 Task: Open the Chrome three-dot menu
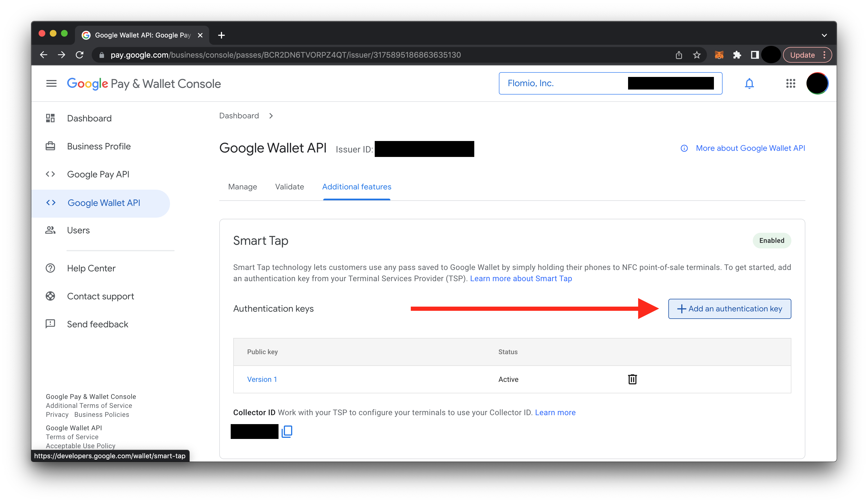pos(824,55)
